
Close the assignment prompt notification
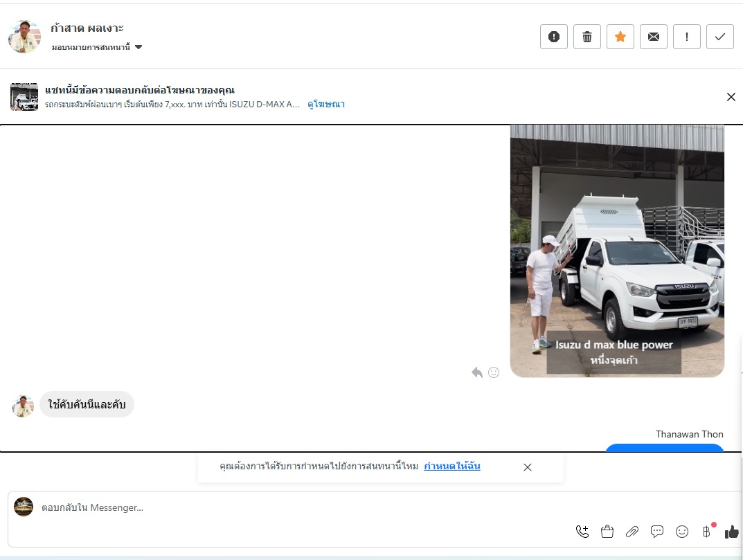(x=528, y=467)
